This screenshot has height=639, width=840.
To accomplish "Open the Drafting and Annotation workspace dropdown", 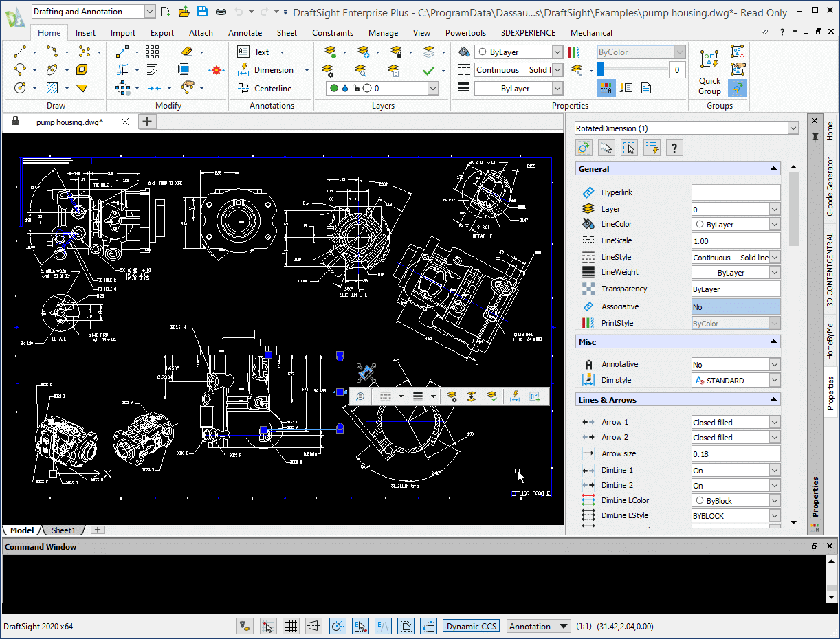I will click(x=150, y=12).
